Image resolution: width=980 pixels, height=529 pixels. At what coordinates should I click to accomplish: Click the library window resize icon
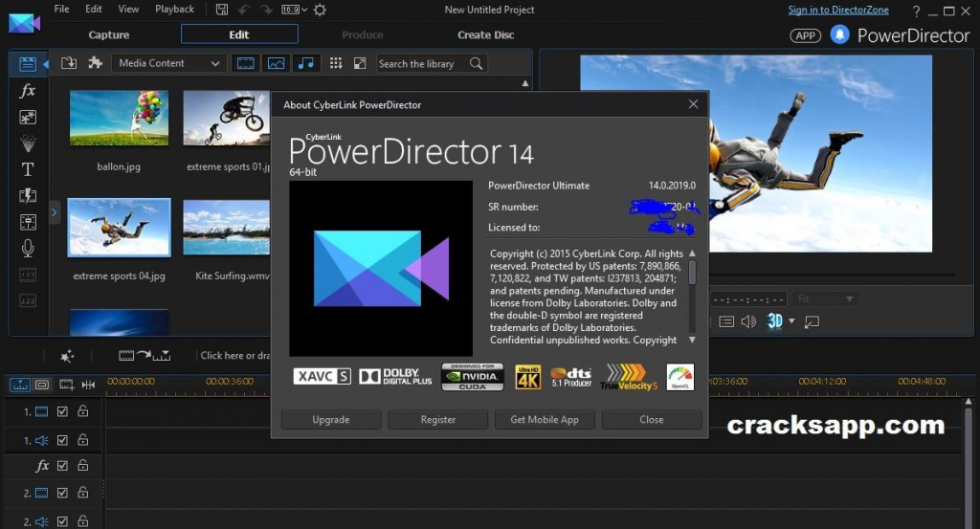coord(360,63)
